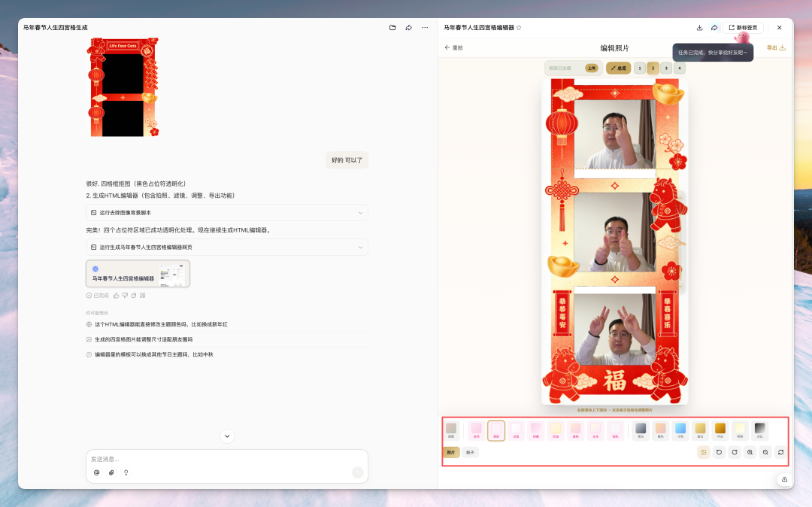Click the lightbulb icon in message input

[126, 472]
